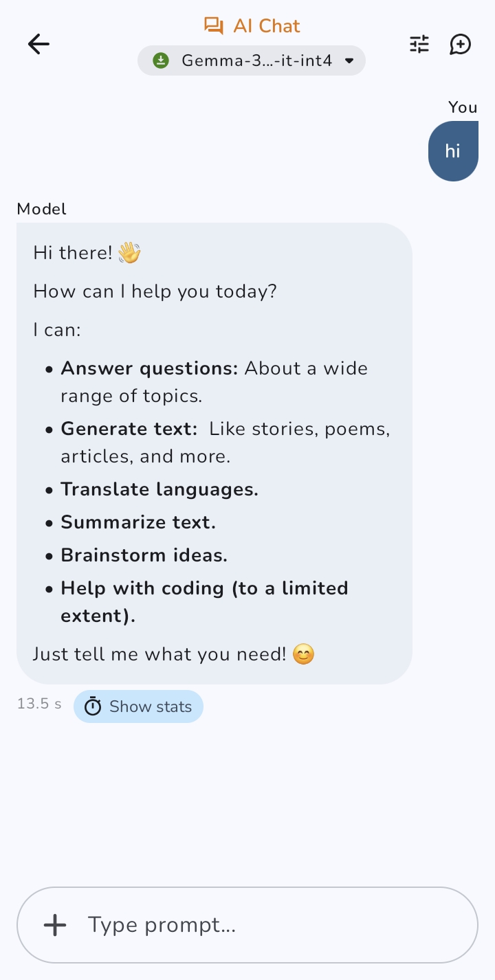495x980 pixels.
Task: Click the green downloaded model icon
Action: pos(161,60)
